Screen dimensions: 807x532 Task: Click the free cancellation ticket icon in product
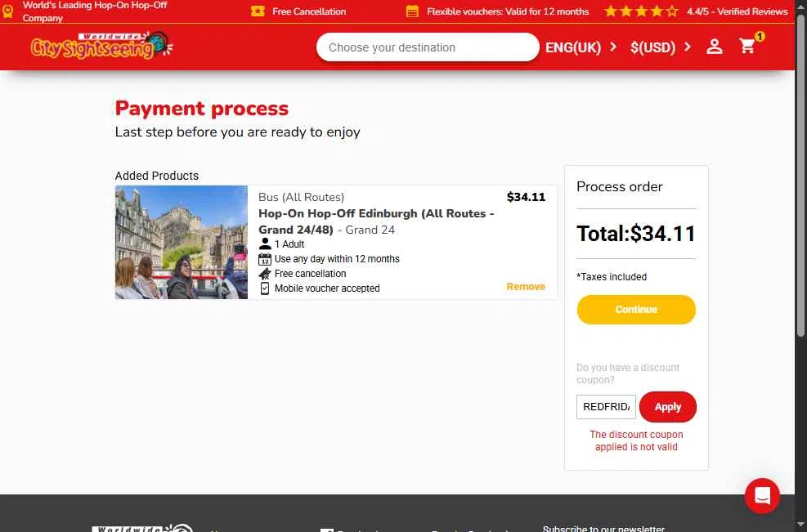265,274
